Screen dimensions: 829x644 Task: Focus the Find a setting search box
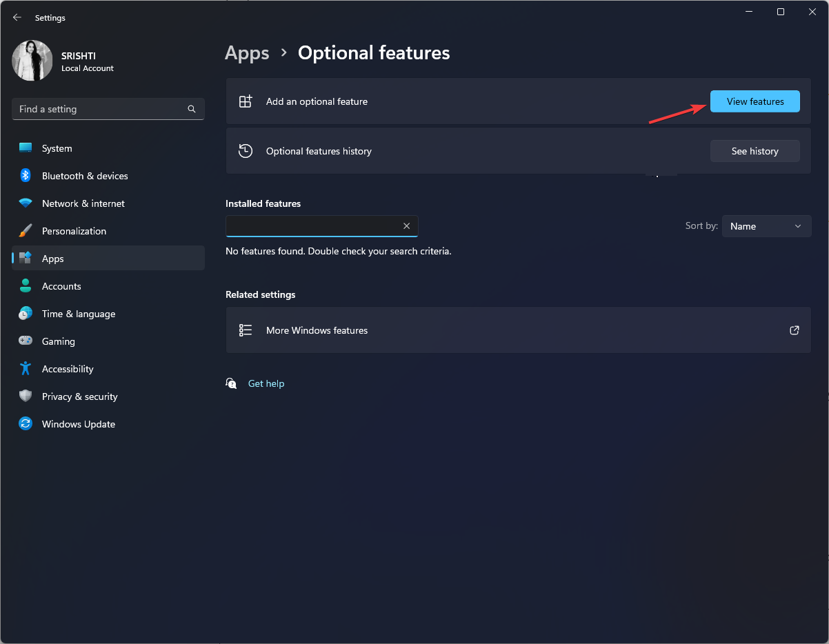tap(108, 109)
